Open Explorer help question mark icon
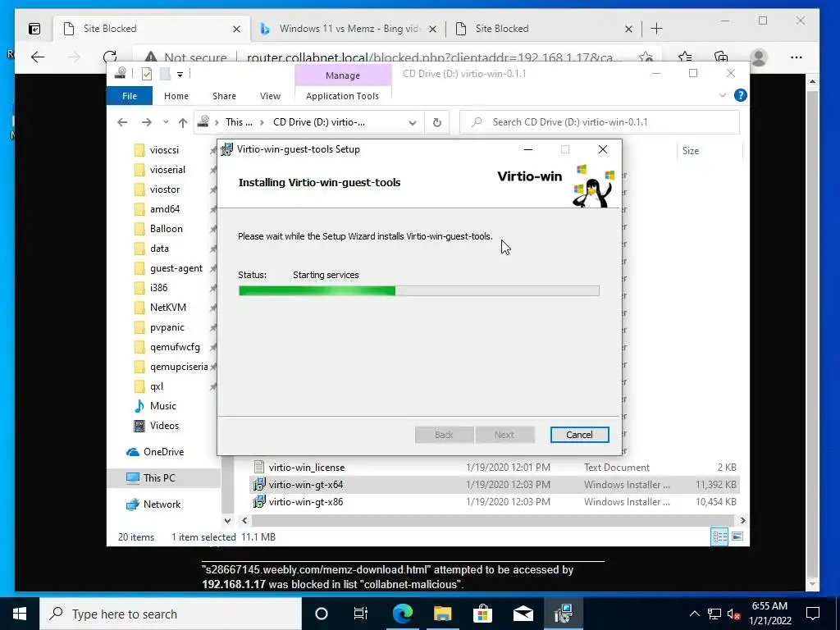Viewport: 840px width, 630px height. 741,95
